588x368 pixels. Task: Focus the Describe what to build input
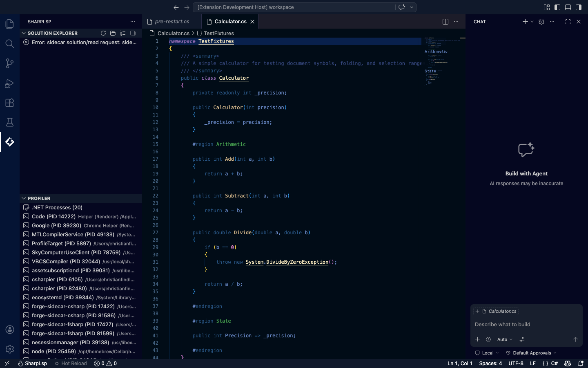pos(526,324)
